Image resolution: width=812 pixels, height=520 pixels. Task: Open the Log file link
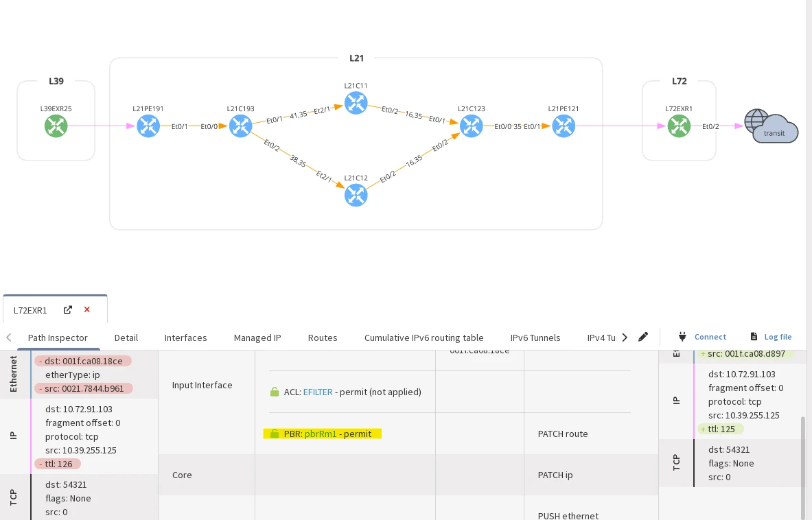771,337
